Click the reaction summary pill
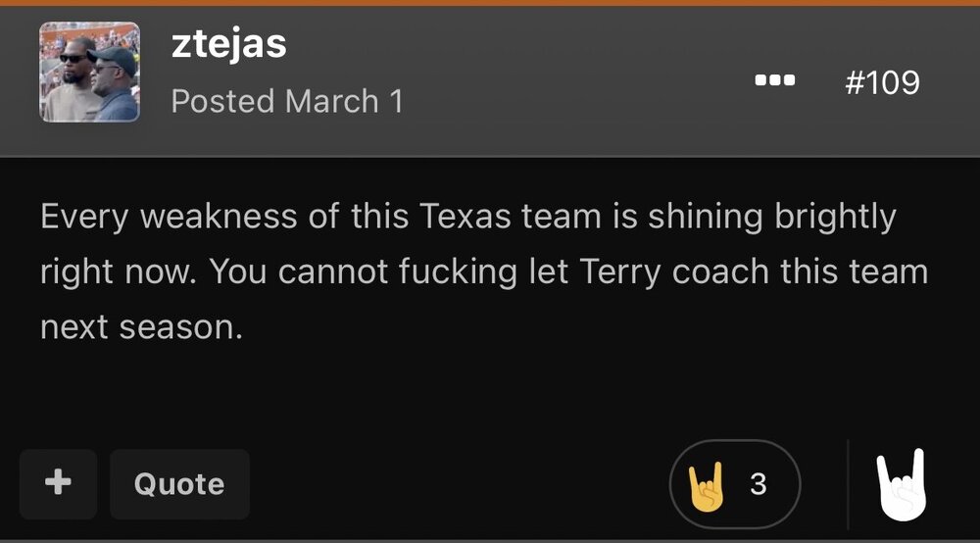 point(734,484)
